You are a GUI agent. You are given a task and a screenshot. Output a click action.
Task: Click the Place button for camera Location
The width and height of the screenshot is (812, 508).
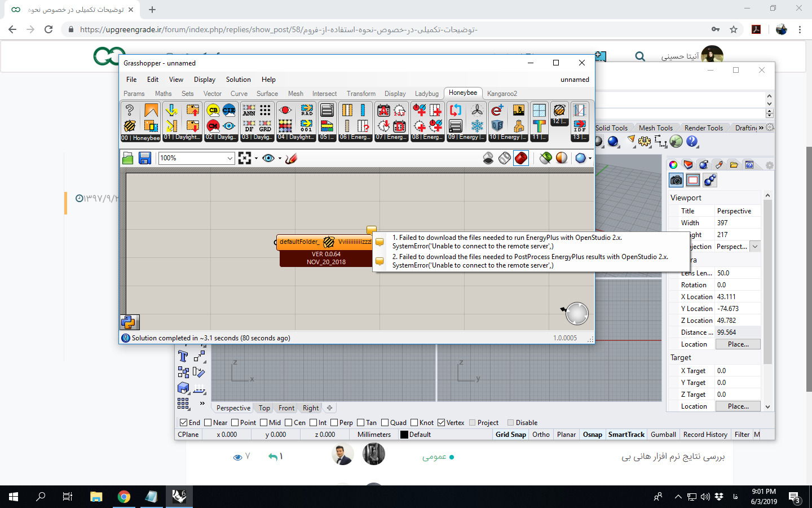pyautogui.click(x=738, y=344)
